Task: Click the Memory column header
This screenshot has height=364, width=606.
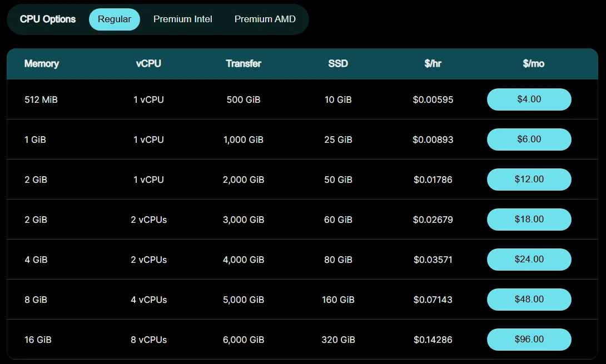Action: 41,64
